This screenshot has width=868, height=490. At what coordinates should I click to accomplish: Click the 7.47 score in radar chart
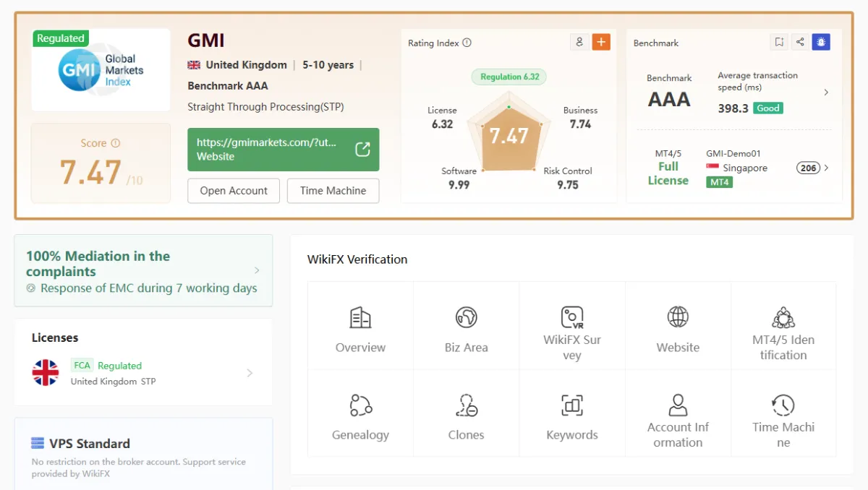[509, 136]
